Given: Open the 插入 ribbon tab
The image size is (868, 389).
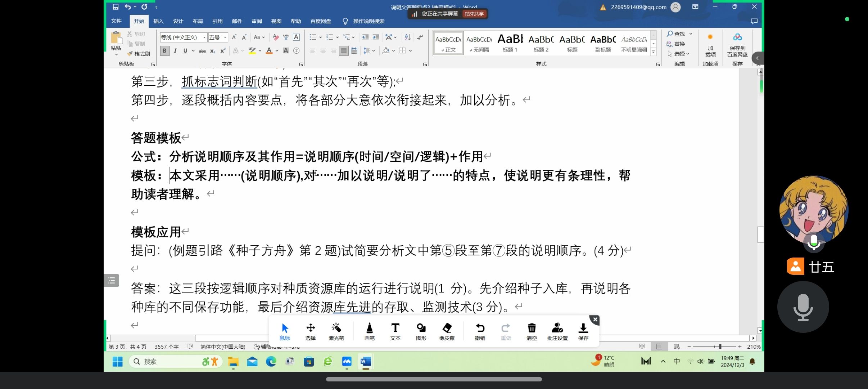Looking at the screenshot, I should pos(158,21).
